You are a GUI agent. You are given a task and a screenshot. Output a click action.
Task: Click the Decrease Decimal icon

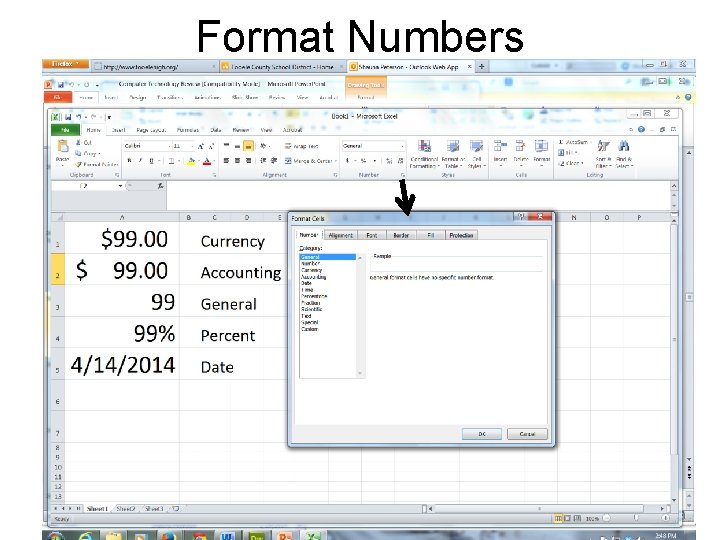[400, 161]
